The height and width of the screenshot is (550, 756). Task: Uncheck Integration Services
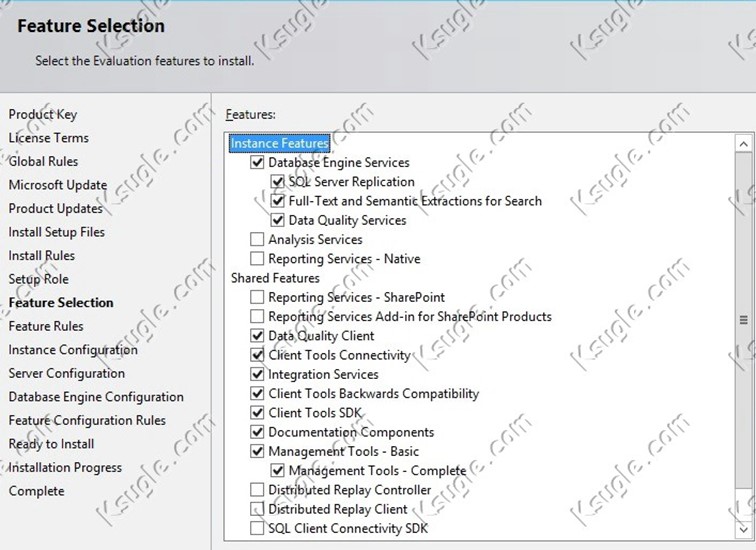click(x=257, y=375)
